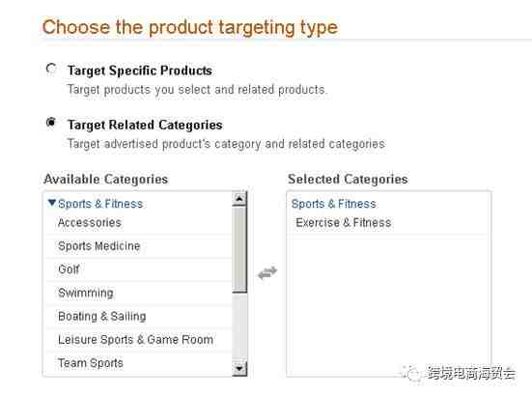Pick the Golf category
Viewport: 532px width, 397px height.
click(x=139, y=269)
